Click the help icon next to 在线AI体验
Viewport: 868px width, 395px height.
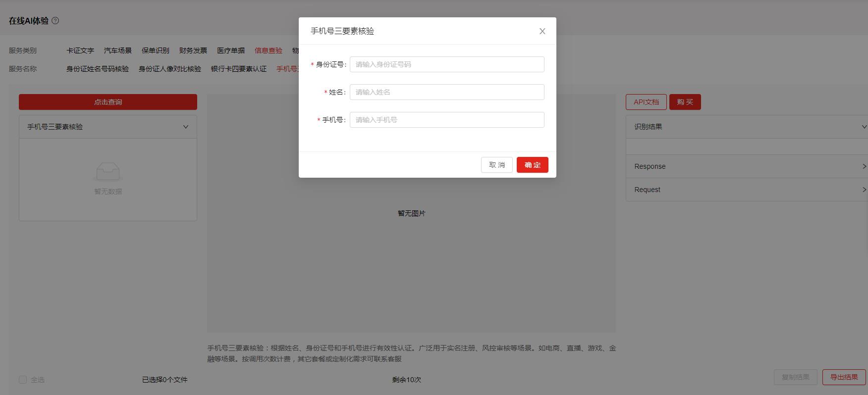pos(55,21)
